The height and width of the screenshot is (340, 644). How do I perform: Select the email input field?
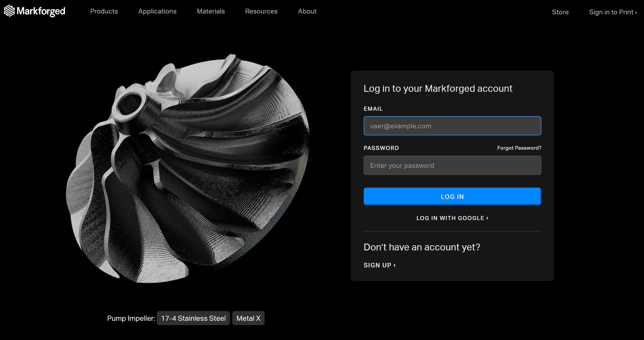click(452, 126)
